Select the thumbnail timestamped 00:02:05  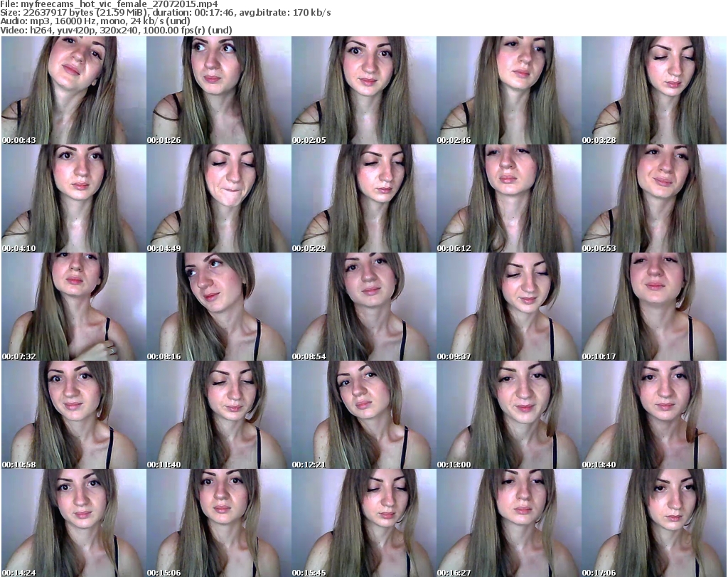[363, 90]
